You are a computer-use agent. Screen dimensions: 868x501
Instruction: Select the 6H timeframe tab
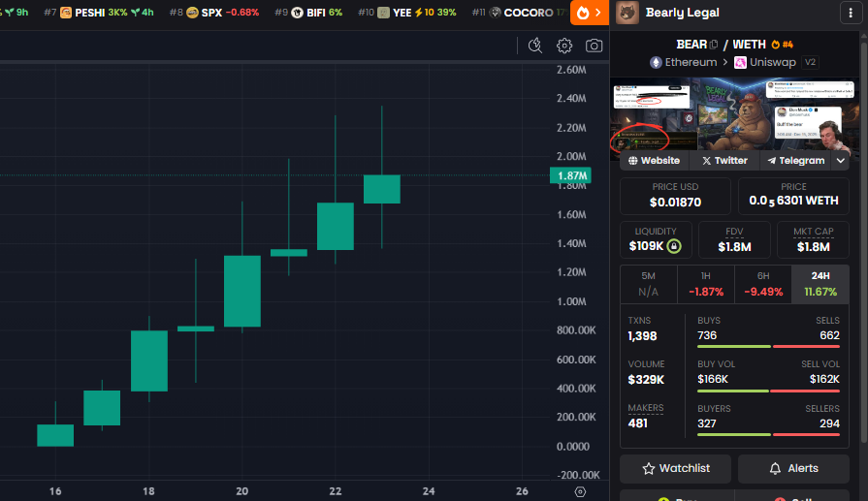point(763,284)
